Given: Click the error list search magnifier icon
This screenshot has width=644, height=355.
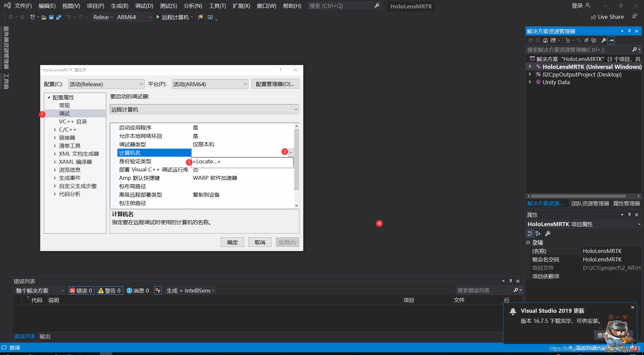Looking at the screenshot, I should 516,290.
